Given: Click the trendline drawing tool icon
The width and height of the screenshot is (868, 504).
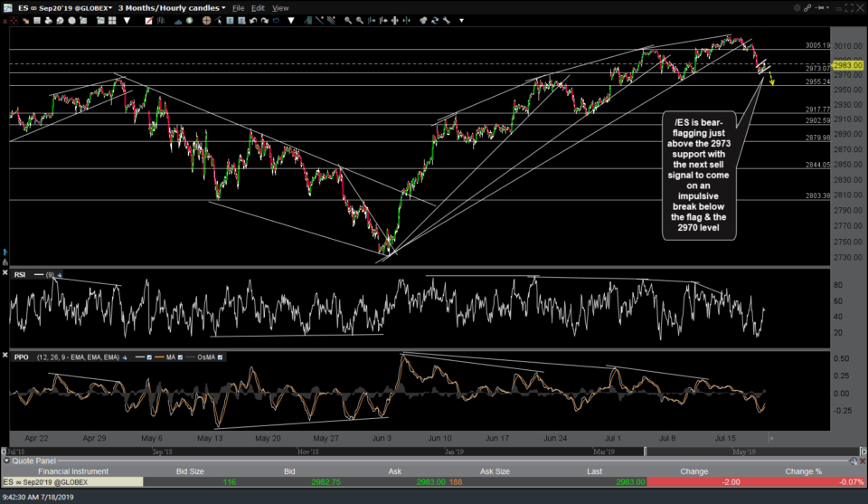Looking at the screenshot, I should [x=319, y=21].
